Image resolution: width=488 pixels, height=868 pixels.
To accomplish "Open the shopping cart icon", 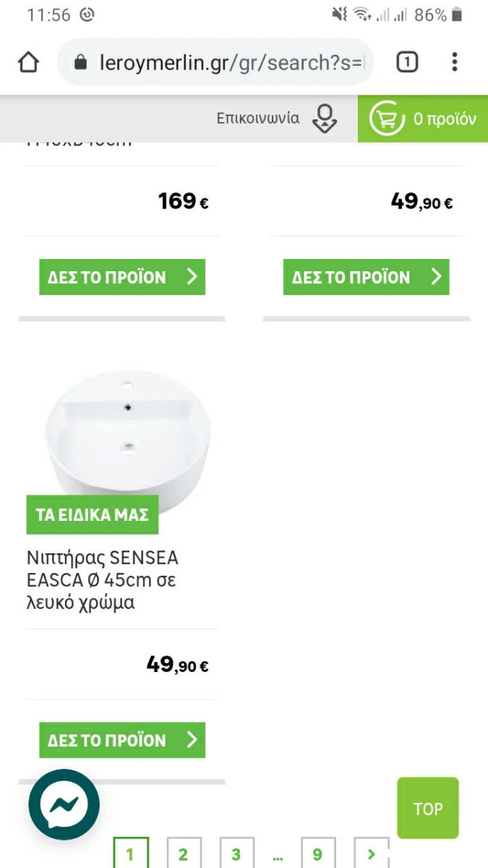I will pyautogui.click(x=387, y=119).
